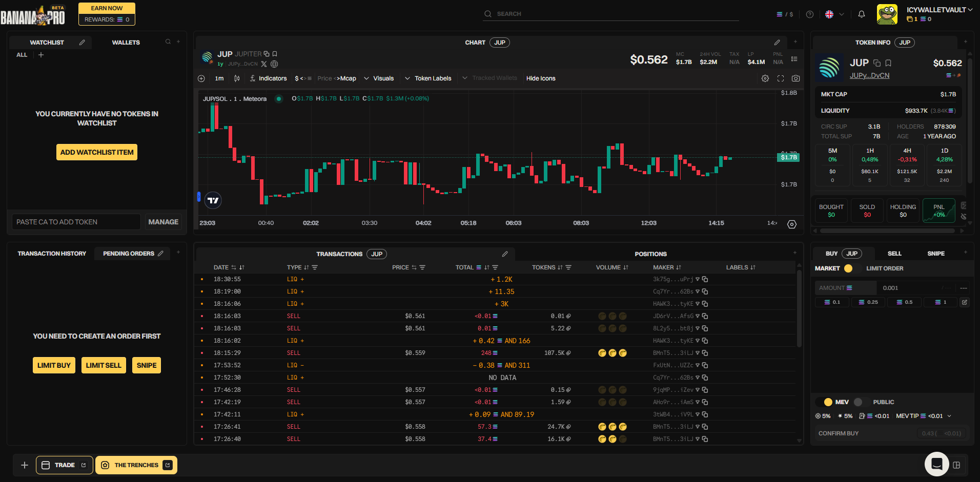Expand the Token Labels dropdown
The height and width of the screenshot is (482, 980).
click(x=428, y=78)
